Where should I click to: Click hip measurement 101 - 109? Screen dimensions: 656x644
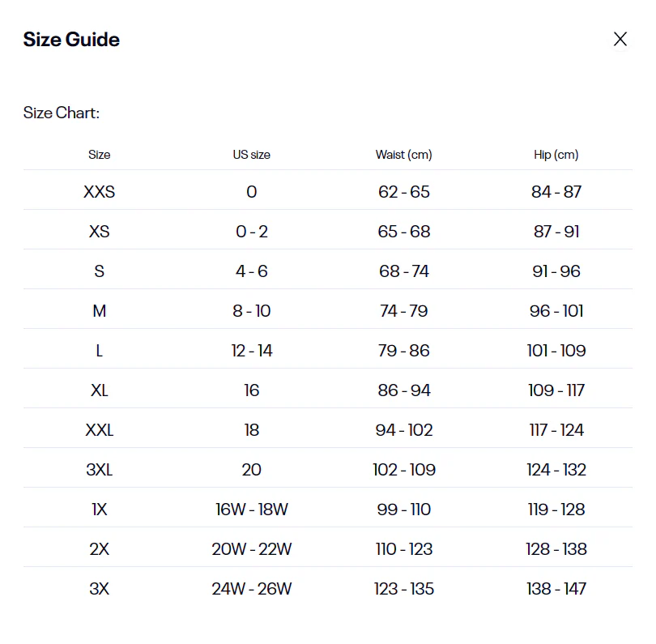pos(556,351)
